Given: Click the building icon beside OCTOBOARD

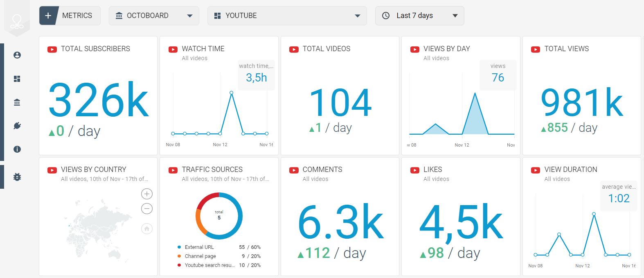Looking at the screenshot, I should coord(119,16).
